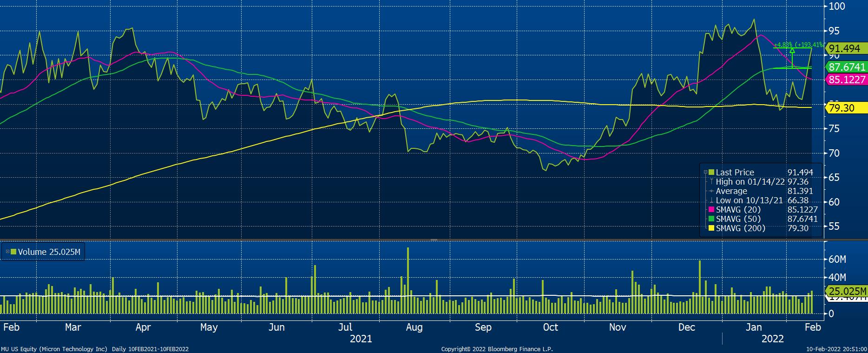Image resolution: width=868 pixels, height=353 pixels.
Task: Click the Apr label on time axis
Action: click(x=143, y=327)
